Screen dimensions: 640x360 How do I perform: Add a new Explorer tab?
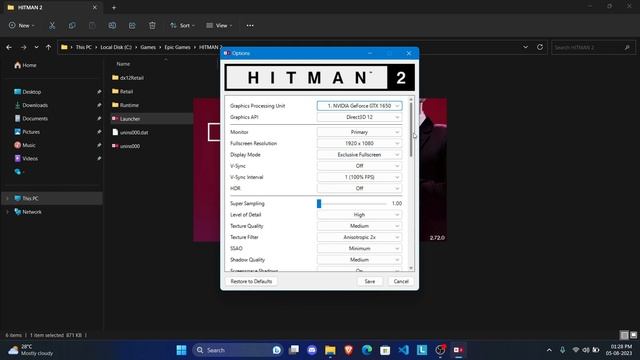[x=114, y=7]
